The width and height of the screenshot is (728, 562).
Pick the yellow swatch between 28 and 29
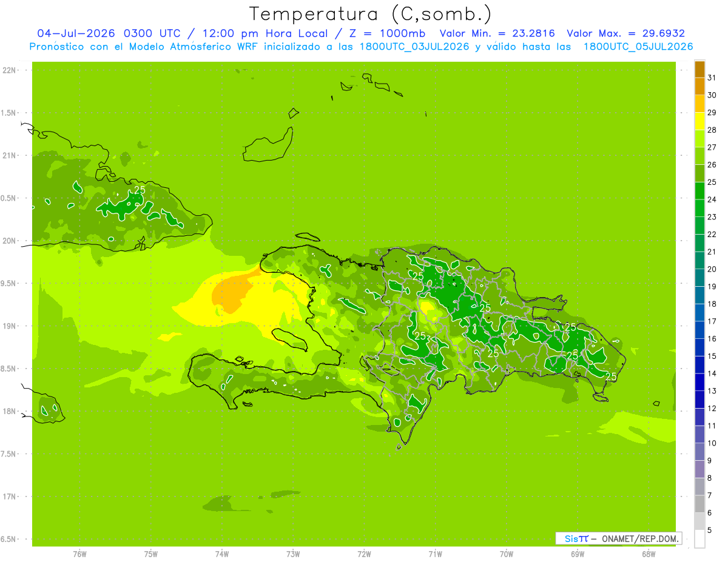(699, 121)
